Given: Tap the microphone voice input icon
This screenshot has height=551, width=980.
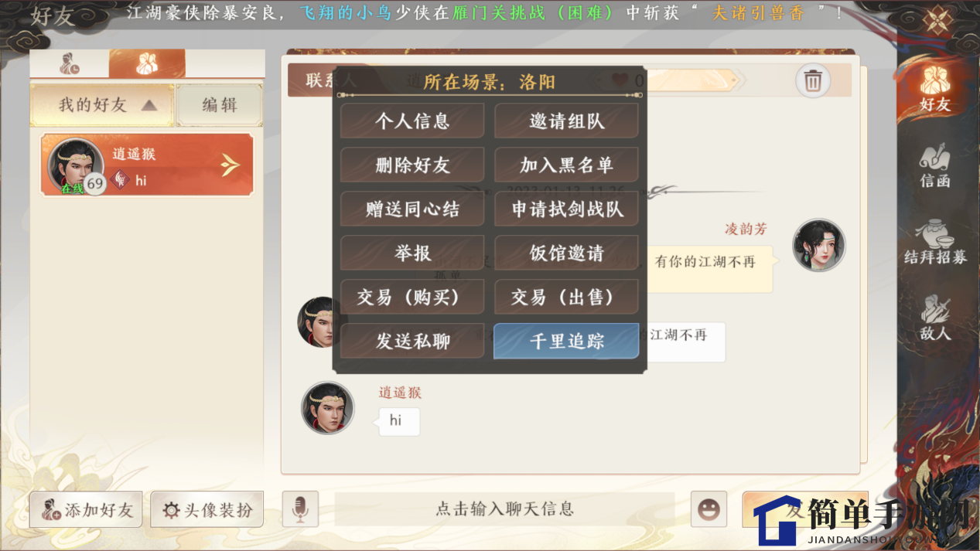Looking at the screenshot, I should (300, 509).
